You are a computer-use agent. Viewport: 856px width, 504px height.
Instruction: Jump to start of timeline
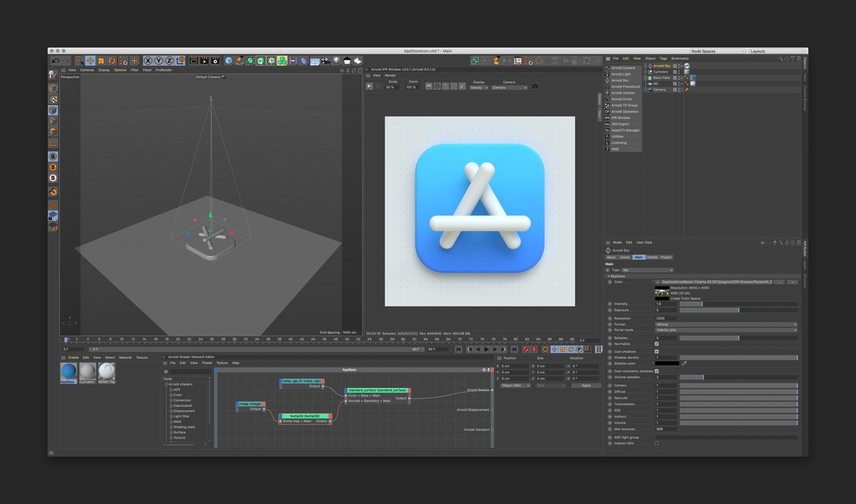(x=458, y=349)
